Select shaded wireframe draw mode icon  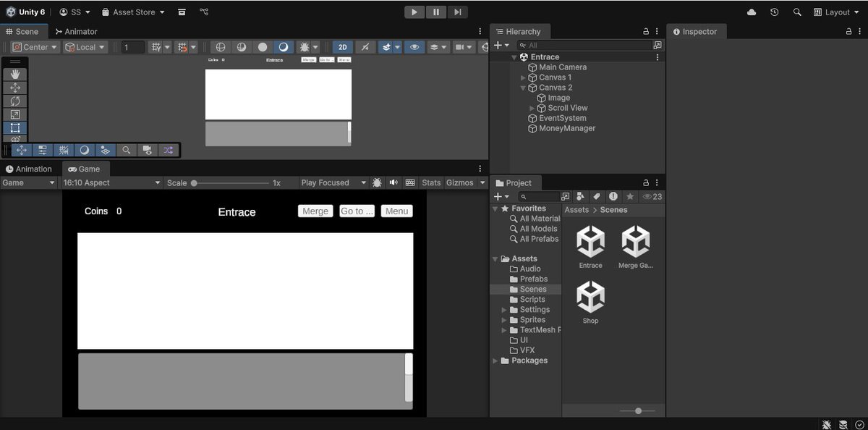[x=242, y=47]
